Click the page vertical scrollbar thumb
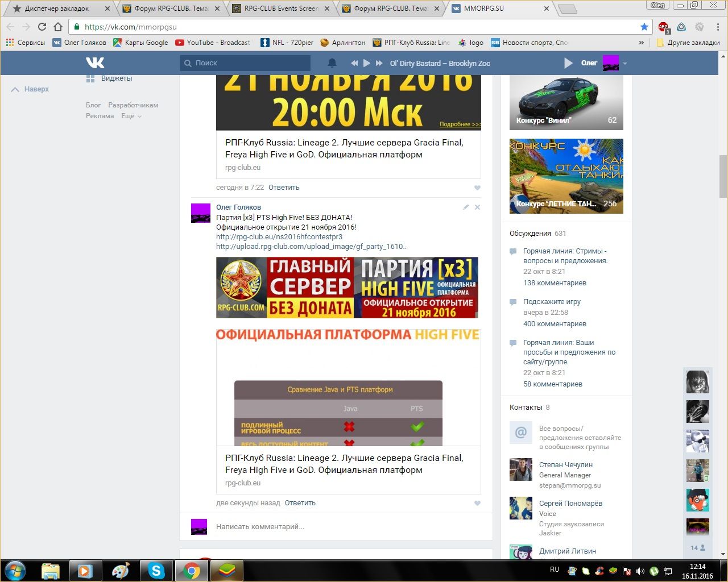 pos(723,176)
